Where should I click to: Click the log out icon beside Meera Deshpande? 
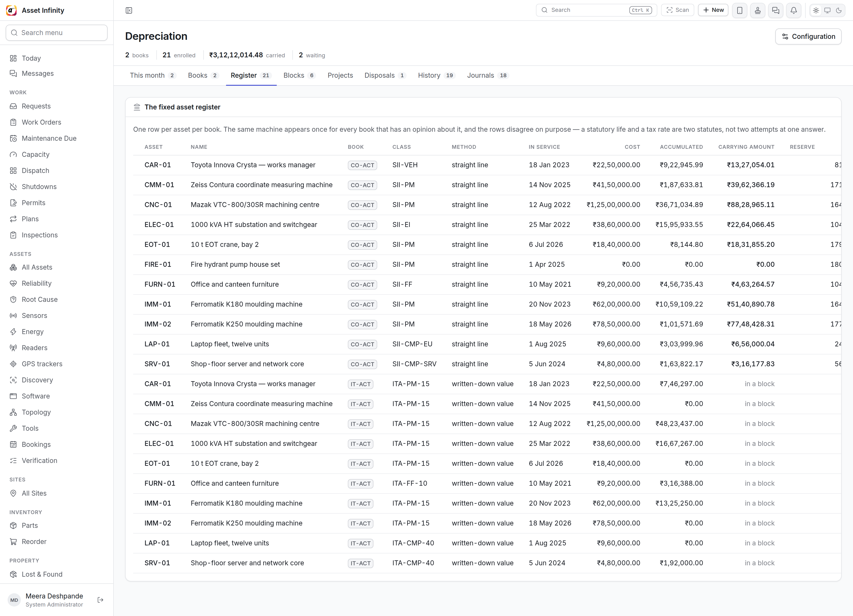pyautogui.click(x=100, y=600)
